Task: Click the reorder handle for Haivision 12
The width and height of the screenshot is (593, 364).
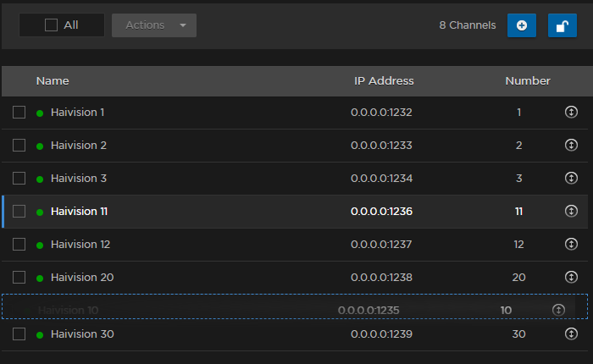Action: click(571, 244)
